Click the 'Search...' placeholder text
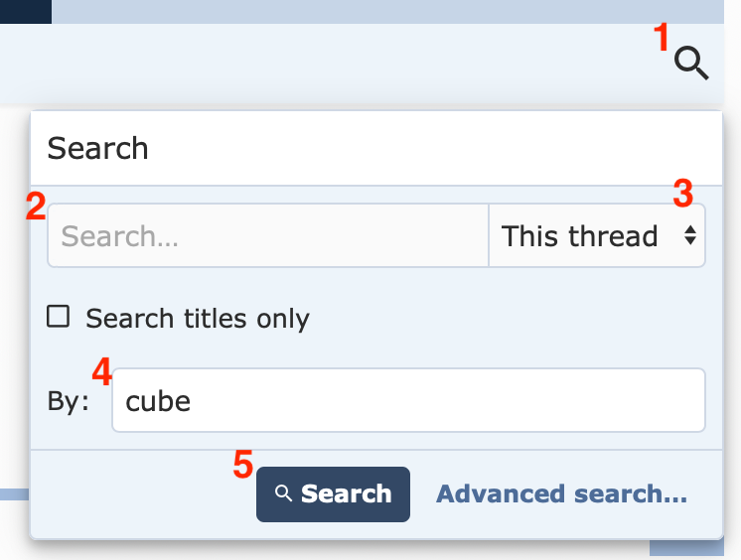 (x=119, y=236)
